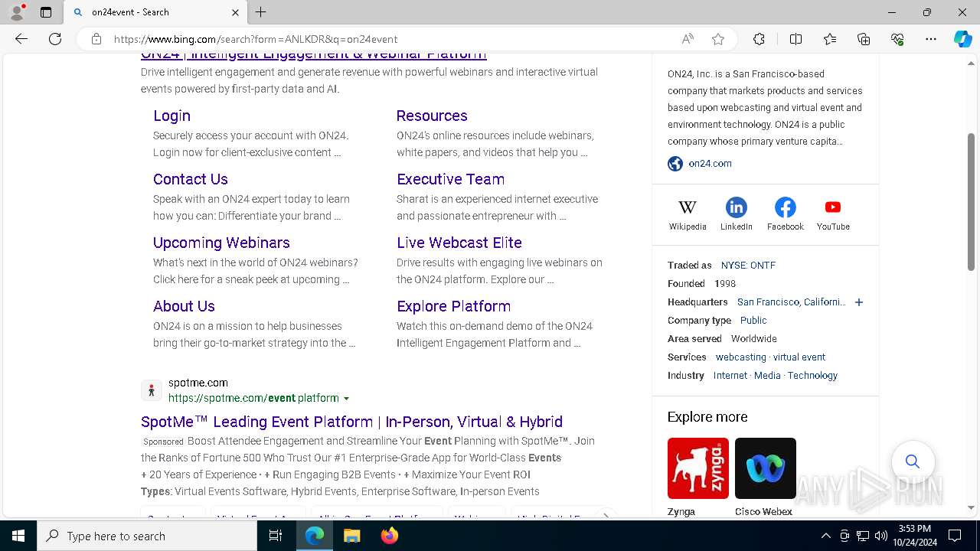Viewport: 980px width, 551px height.
Task: Click the taskbar clock showing 3:53 PM
Action: [x=914, y=536]
